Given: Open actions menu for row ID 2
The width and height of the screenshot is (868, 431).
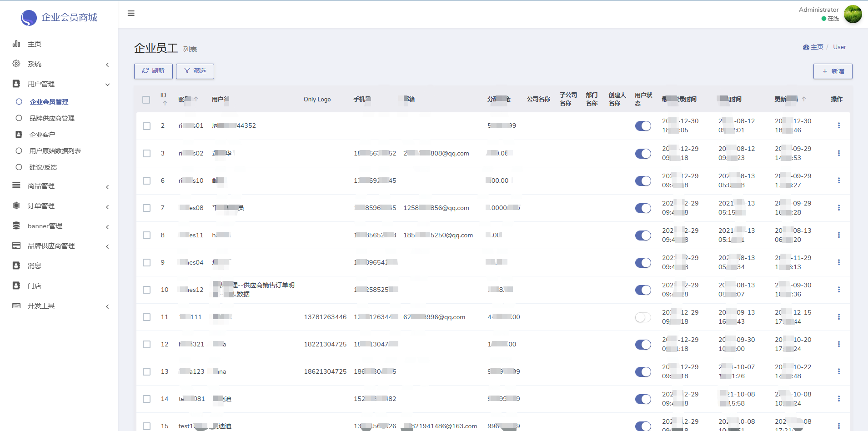Looking at the screenshot, I should click(x=838, y=125).
